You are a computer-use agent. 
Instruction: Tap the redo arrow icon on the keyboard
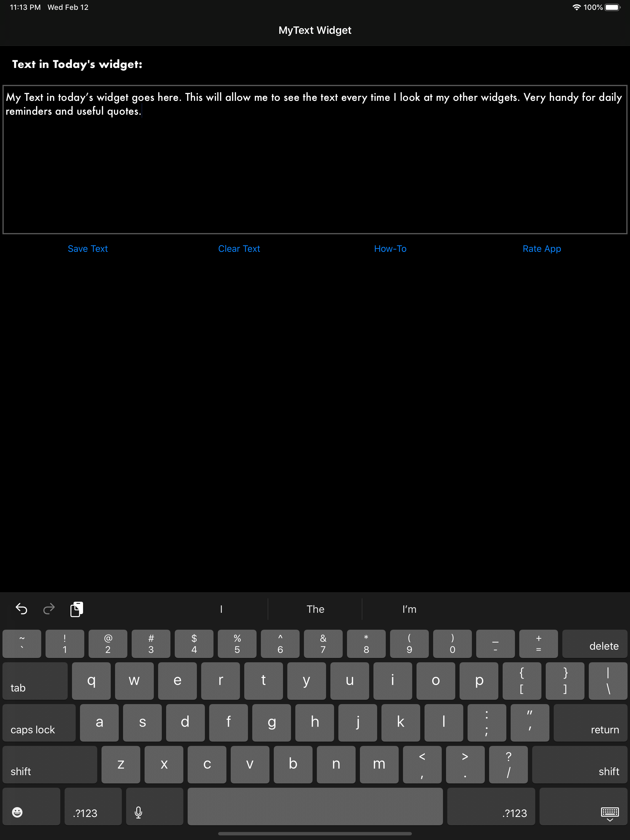49,609
